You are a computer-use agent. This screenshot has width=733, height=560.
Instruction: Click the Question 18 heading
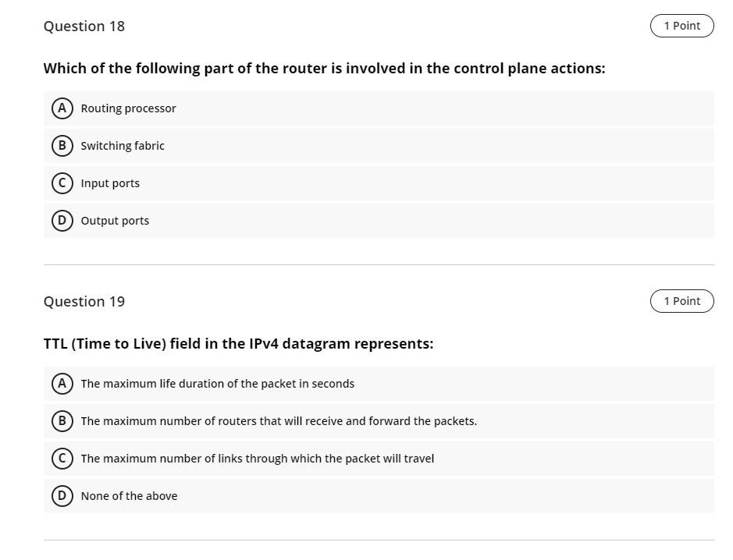tap(84, 26)
